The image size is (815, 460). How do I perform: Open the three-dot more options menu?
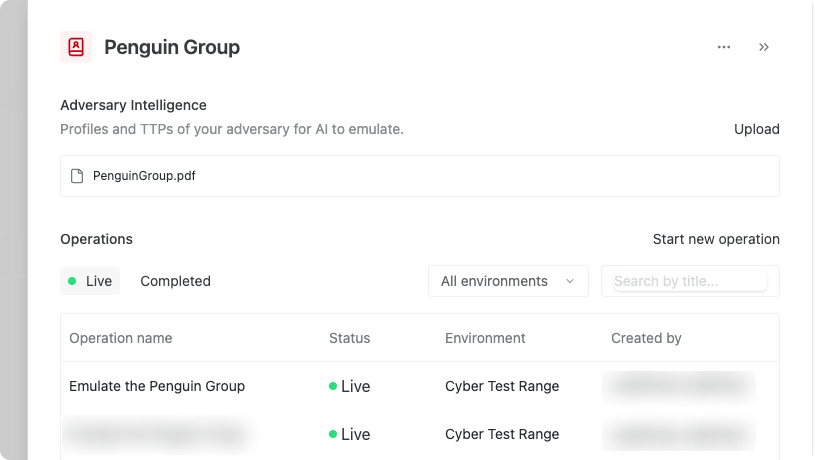tap(724, 47)
